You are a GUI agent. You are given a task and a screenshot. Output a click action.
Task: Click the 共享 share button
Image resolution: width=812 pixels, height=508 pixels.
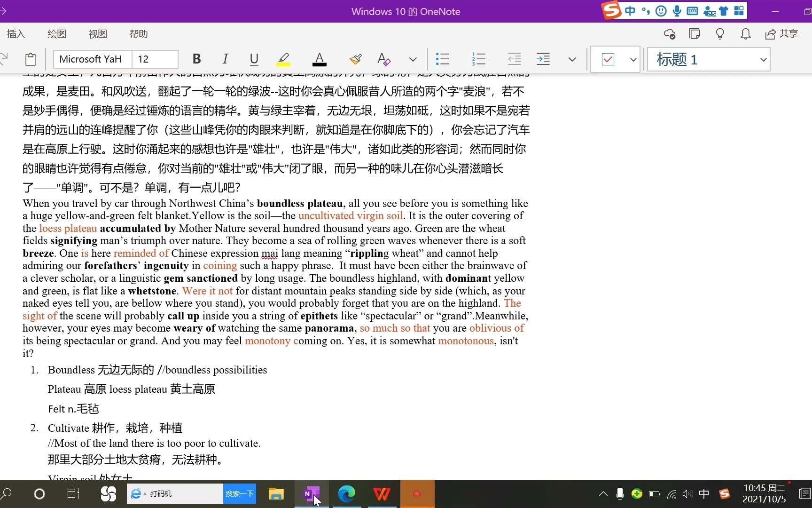[x=781, y=34]
